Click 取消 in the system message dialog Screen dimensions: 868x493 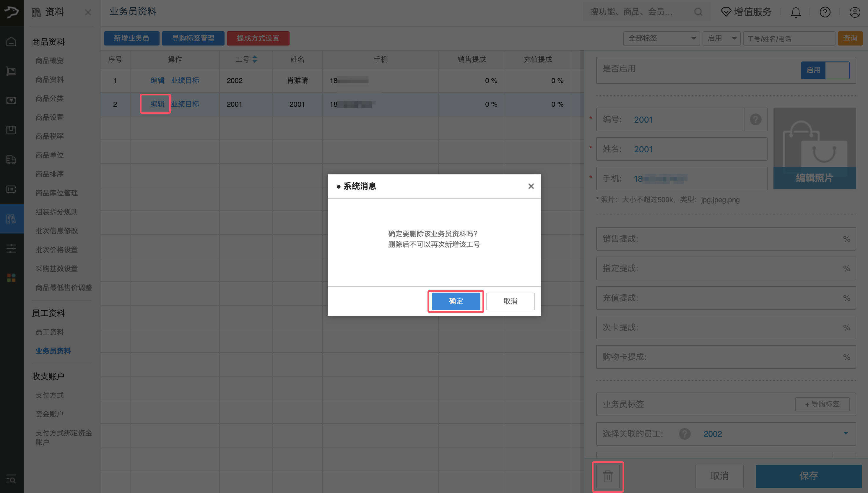510,301
